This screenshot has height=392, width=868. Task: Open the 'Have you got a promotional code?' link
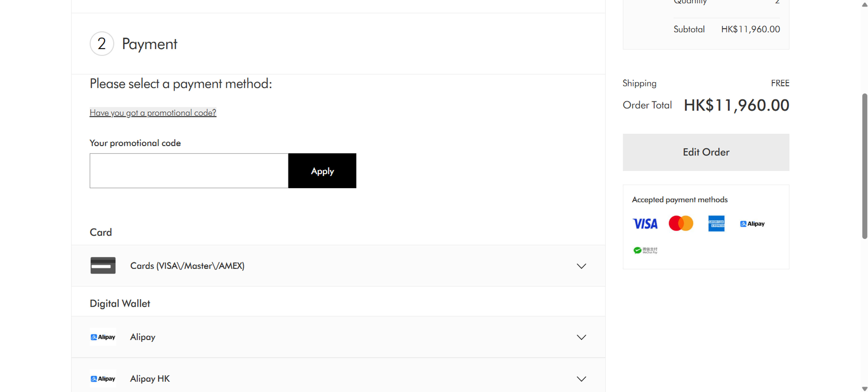tap(153, 113)
